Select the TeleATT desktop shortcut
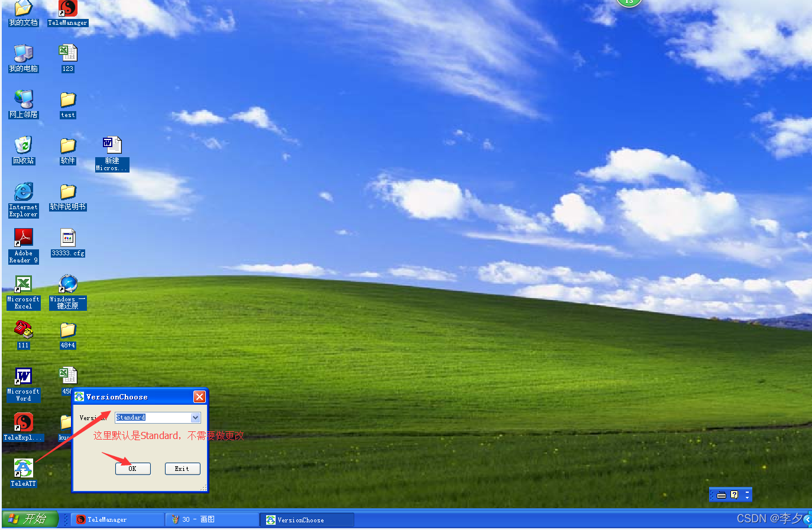 coord(23,473)
